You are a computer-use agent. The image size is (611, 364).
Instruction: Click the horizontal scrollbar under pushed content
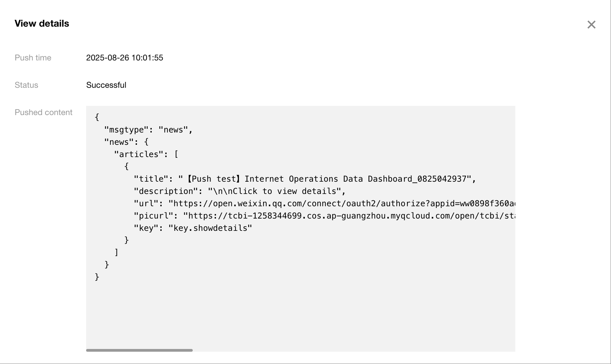point(139,350)
